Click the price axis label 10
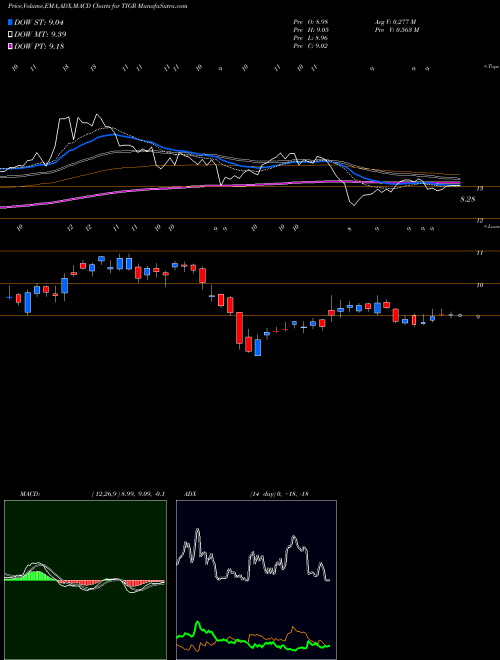Image resolution: width=500 pixels, height=660 pixels. point(479,285)
